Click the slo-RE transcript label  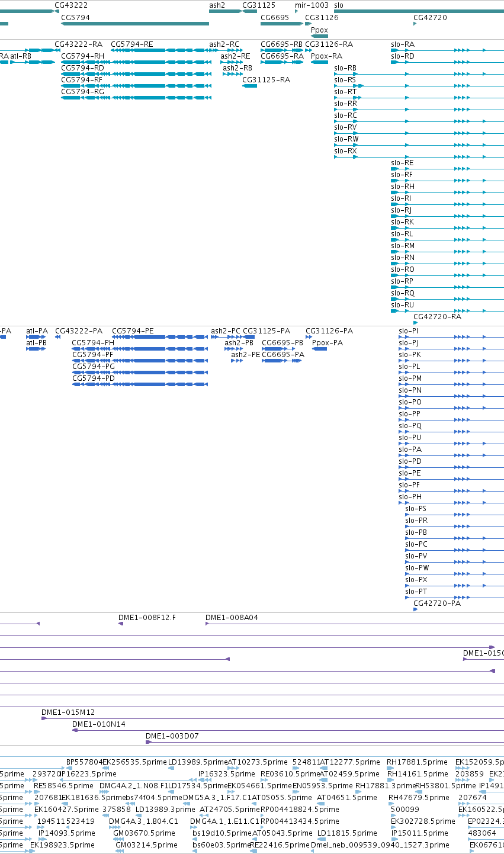[403, 163]
